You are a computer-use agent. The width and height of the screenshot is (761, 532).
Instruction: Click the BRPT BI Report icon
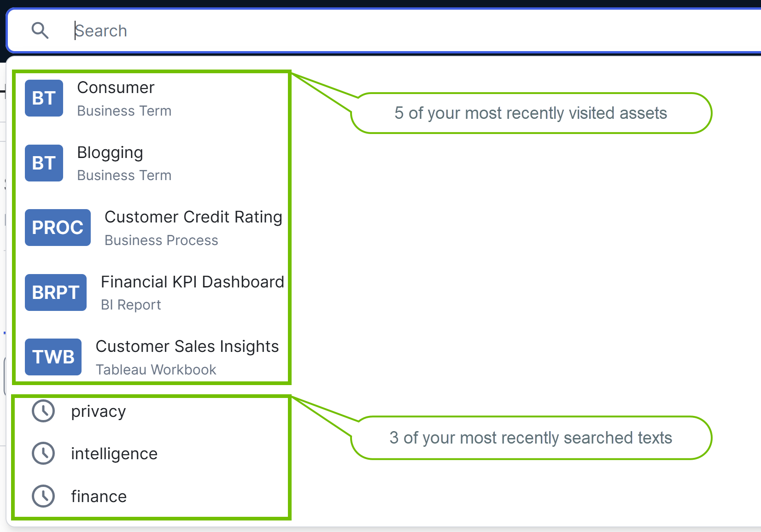pyautogui.click(x=56, y=292)
